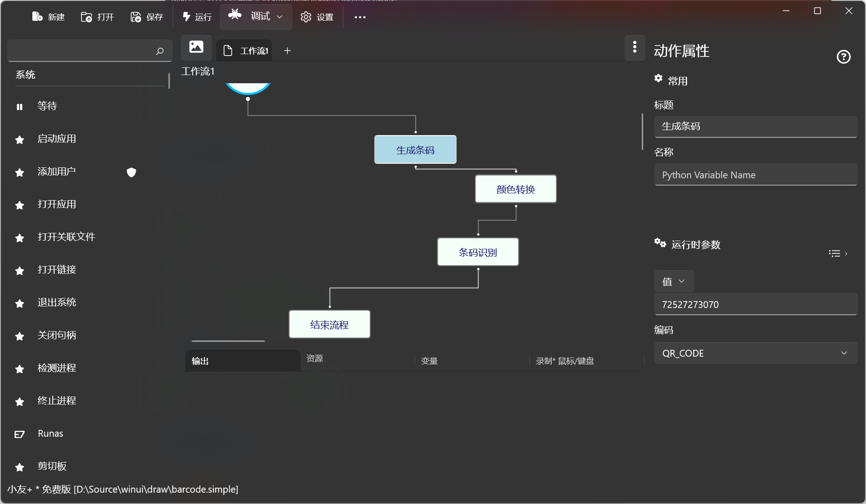Open the vertical three-dot canvas menu
Image resolution: width=866 pixels, height=504 pixels.
[634, 47]
